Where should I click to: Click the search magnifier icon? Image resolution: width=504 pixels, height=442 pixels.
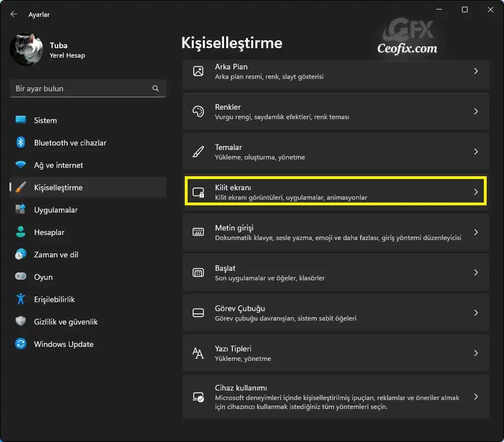(x=156, y=88)
